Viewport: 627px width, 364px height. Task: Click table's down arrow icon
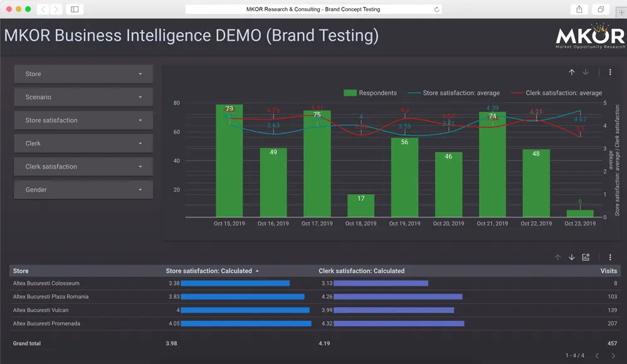coord(572,257)
